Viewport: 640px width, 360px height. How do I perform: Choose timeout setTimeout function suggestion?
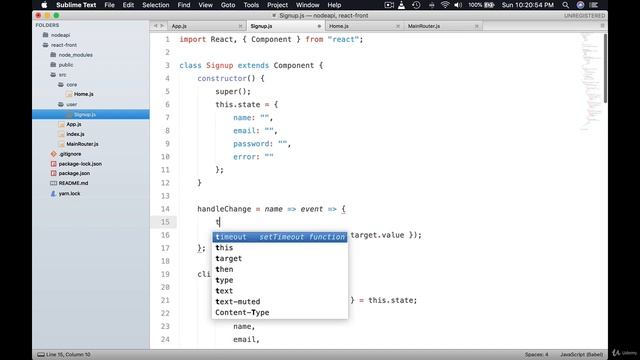pyautogui.click(x=280, y=237)
